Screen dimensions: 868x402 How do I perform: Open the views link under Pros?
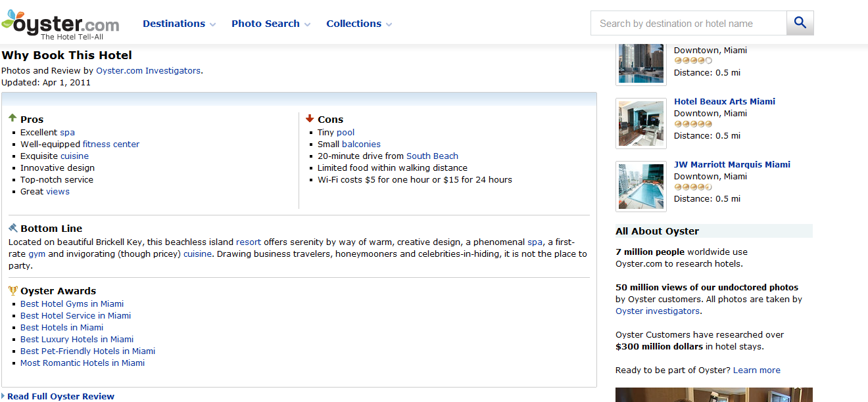click(58, 191)
